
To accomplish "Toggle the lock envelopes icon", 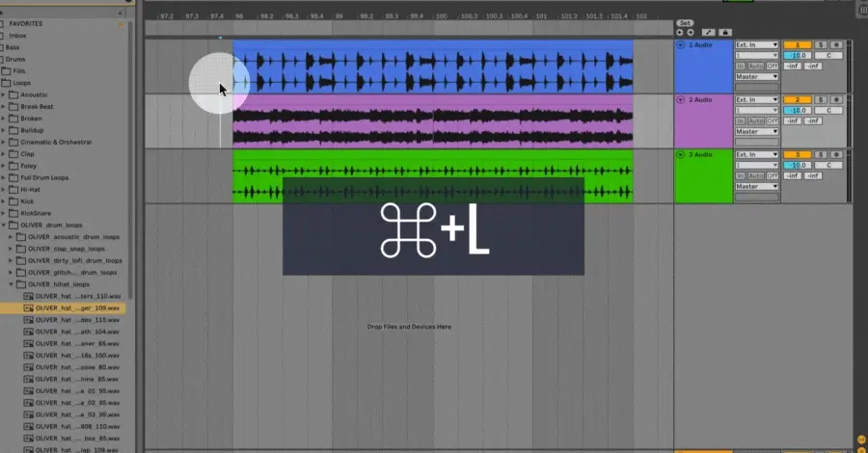I will point(725,33).
